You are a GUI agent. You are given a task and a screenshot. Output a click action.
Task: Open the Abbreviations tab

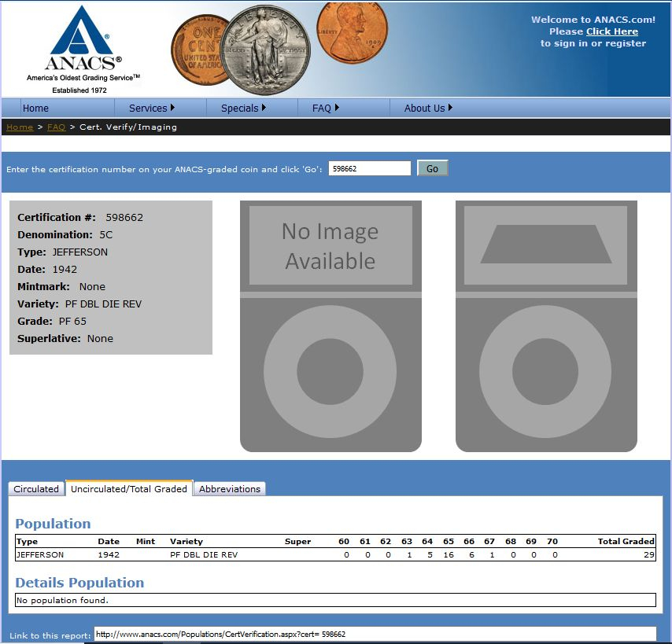(x=230, y=488)
